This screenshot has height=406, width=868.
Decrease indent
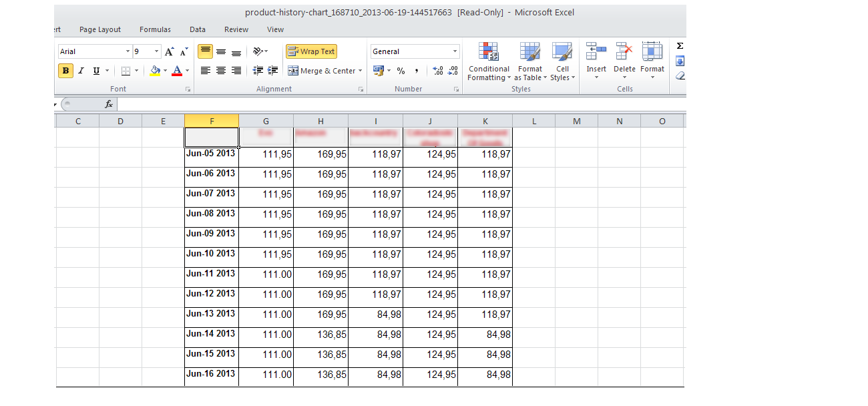(258, 71)
